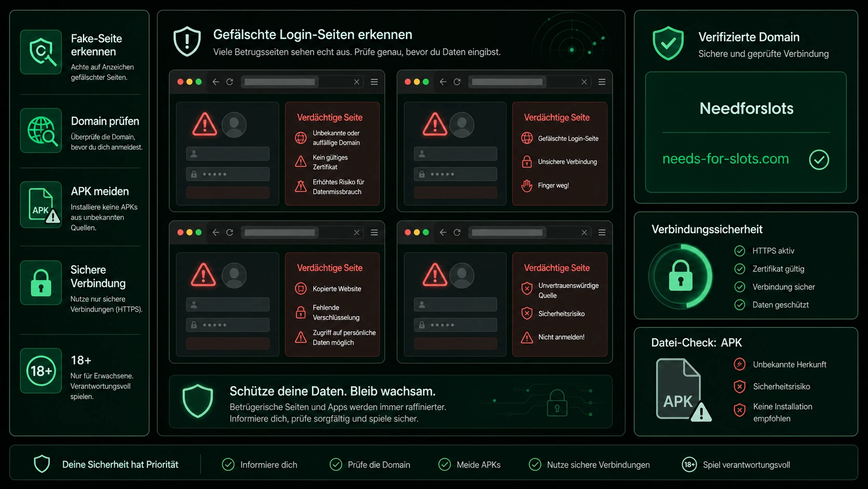Click the globe icon next to Unbekannte oder auffällige Domain
Screen dimensions: 868x489
click(301, 138)
